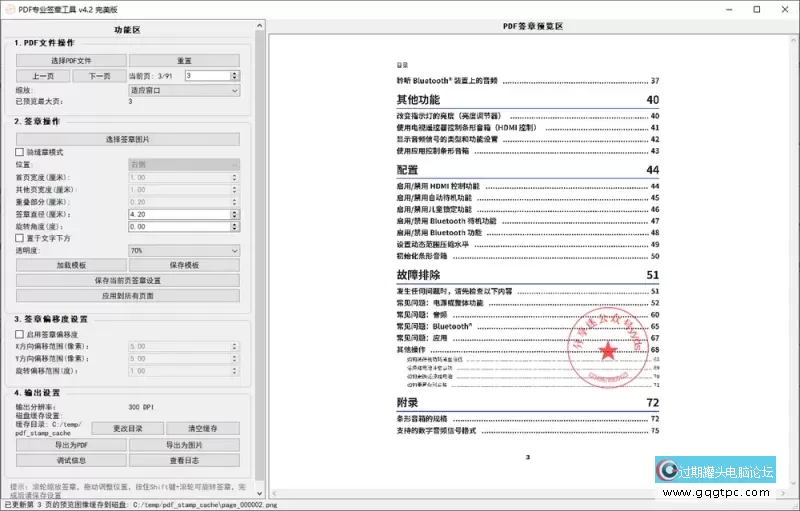
Task: Click the 旋转角度 spinner arrows
Action: click(x=235, y=226)
